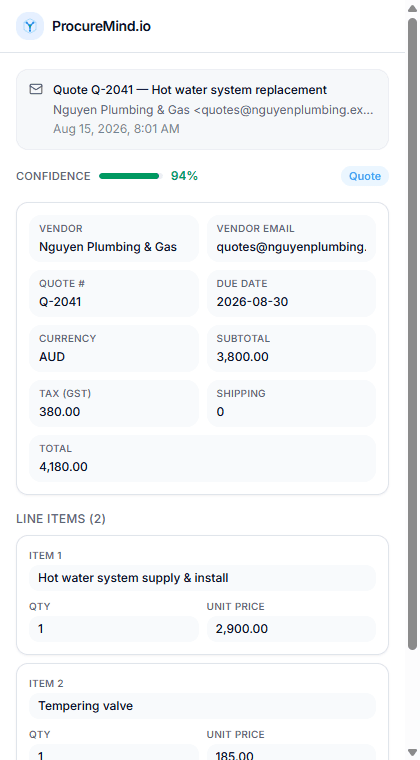Click the CONFIDENCE label
Viewport: 420px width, 760px height.
pyautogui.click(x=53, y=176)
